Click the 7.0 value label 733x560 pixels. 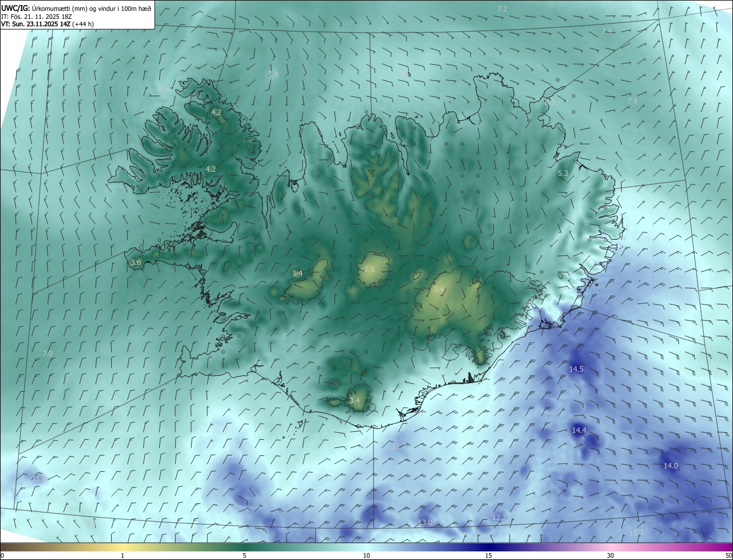(48, 354)
